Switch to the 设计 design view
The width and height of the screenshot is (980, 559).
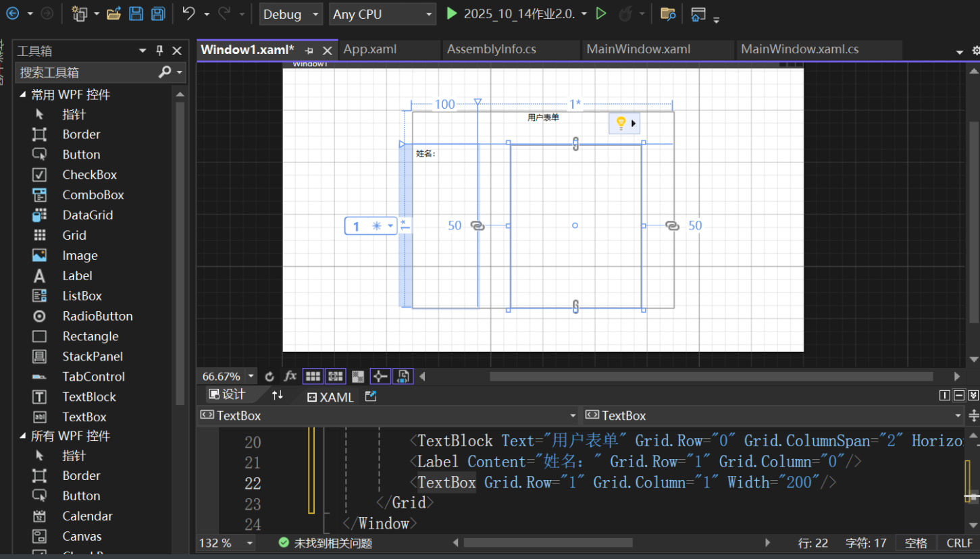pyautogui.click(x=228, y=395)
